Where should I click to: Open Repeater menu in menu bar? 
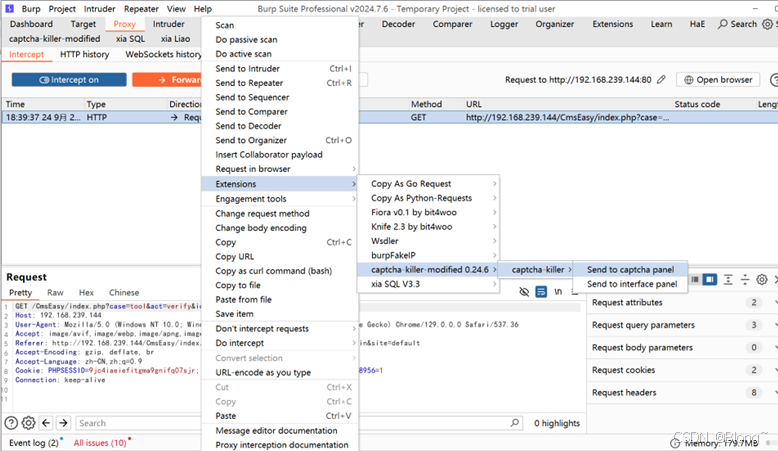(x=141, y=9)
